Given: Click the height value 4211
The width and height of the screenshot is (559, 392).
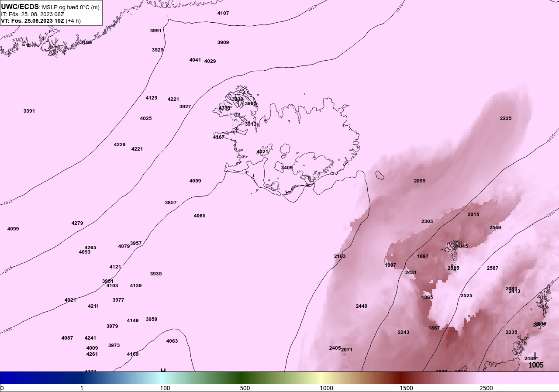Looking at the screenshot, I should pyautogui.click(x=93, y=306).
